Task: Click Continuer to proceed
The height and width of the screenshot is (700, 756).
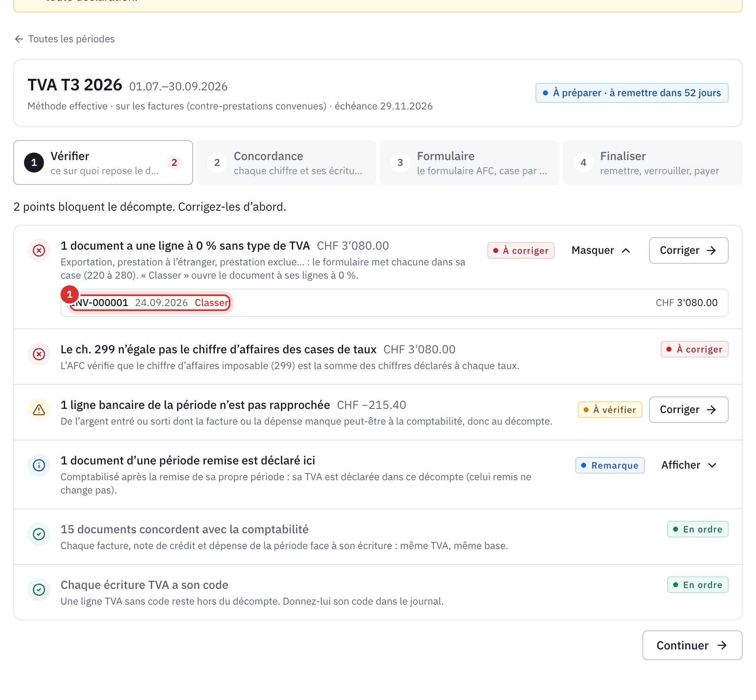Action: [x=692, y=645]
